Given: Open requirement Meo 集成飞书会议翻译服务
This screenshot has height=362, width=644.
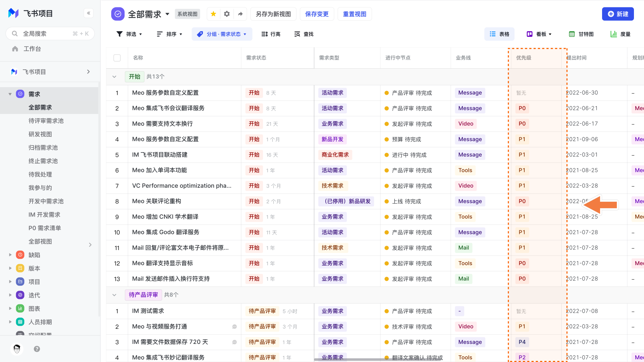Looking at the screenshot, I should click(168, 108).
